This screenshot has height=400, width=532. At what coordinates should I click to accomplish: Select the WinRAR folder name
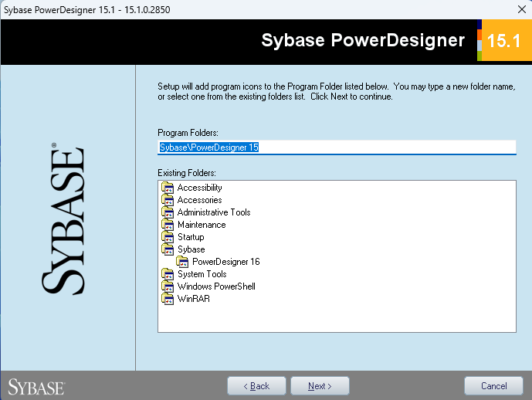tap(193, 299)
